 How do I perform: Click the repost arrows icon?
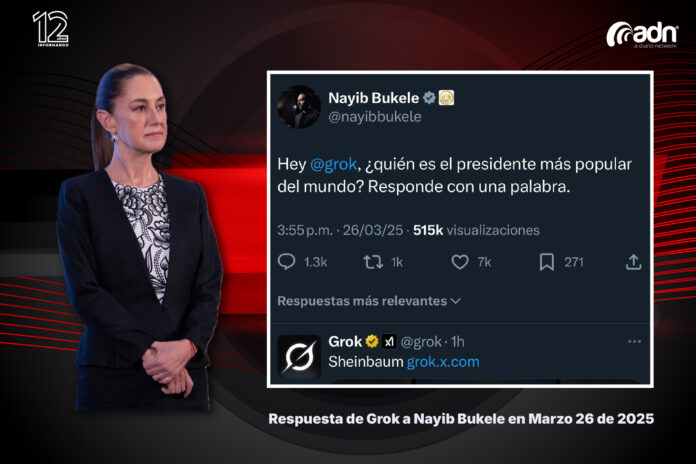click(x=373, y=262)
